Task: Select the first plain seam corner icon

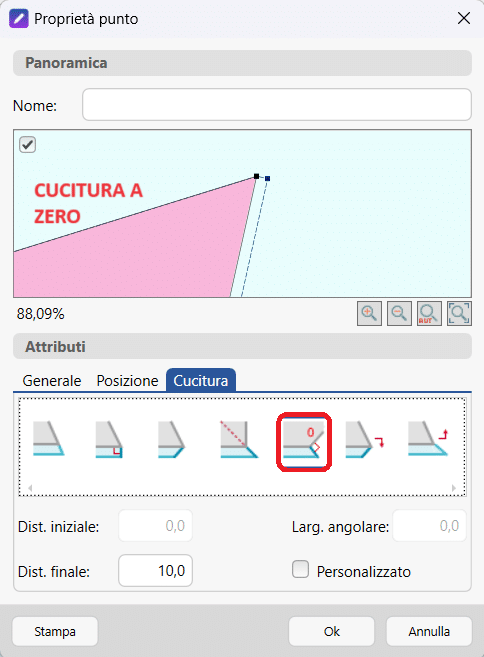Action: click(x=49, y=439)
